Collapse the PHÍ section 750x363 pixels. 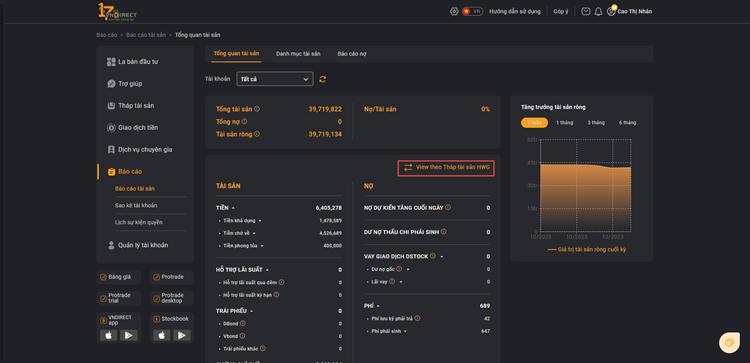click(378, 306)
